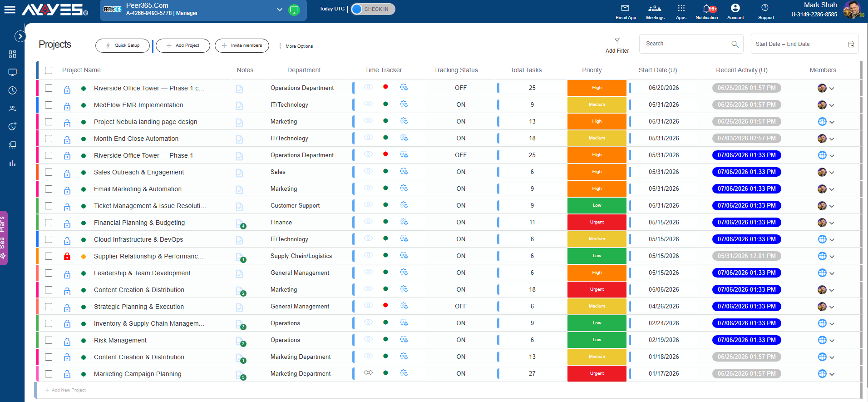Check the Leadership & Team Development checkbox

tap(49, 273)
